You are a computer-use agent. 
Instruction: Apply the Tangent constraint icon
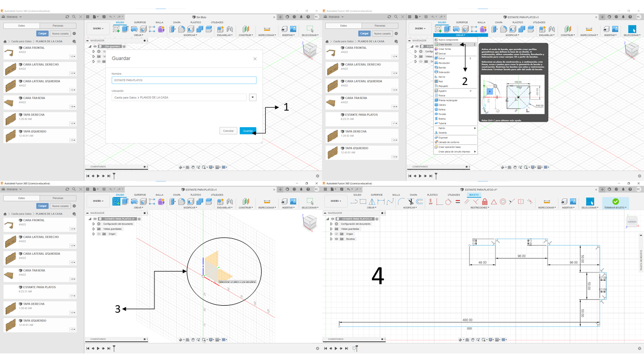point(448,202)
